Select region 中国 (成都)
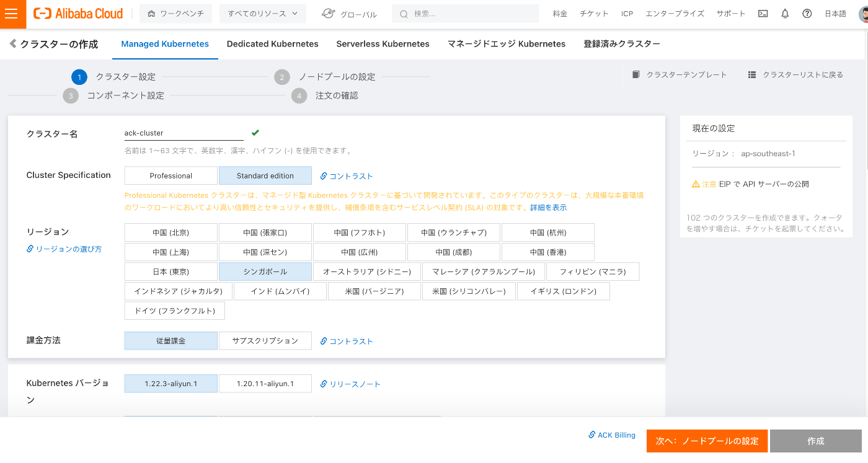868x463 pixels. [x=454, y=252]
